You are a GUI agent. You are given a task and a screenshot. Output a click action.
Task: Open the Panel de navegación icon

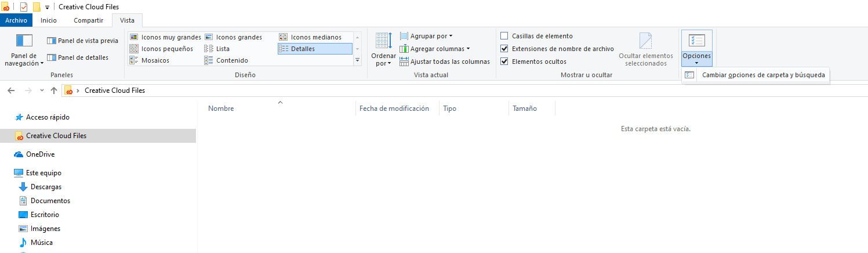coord(24,41)
